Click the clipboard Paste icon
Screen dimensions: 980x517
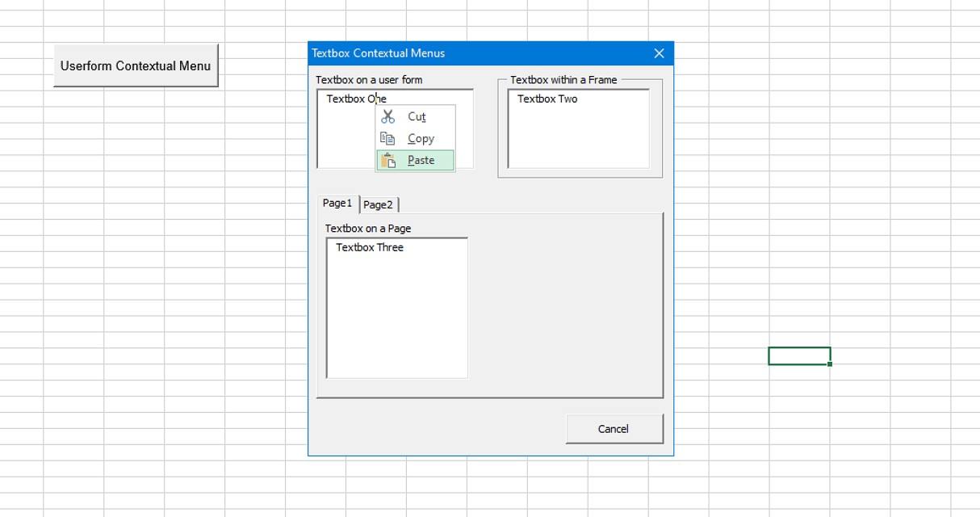click(x=387, y=160)
